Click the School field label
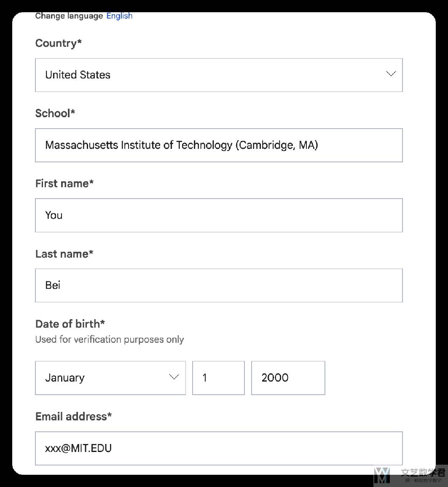Screen dimensions: 448x487 tap(55, 113)
